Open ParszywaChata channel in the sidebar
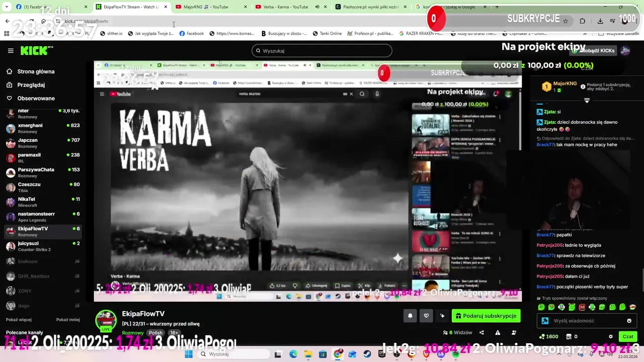This screenshot has height=362, width=644. coord(43,172)
